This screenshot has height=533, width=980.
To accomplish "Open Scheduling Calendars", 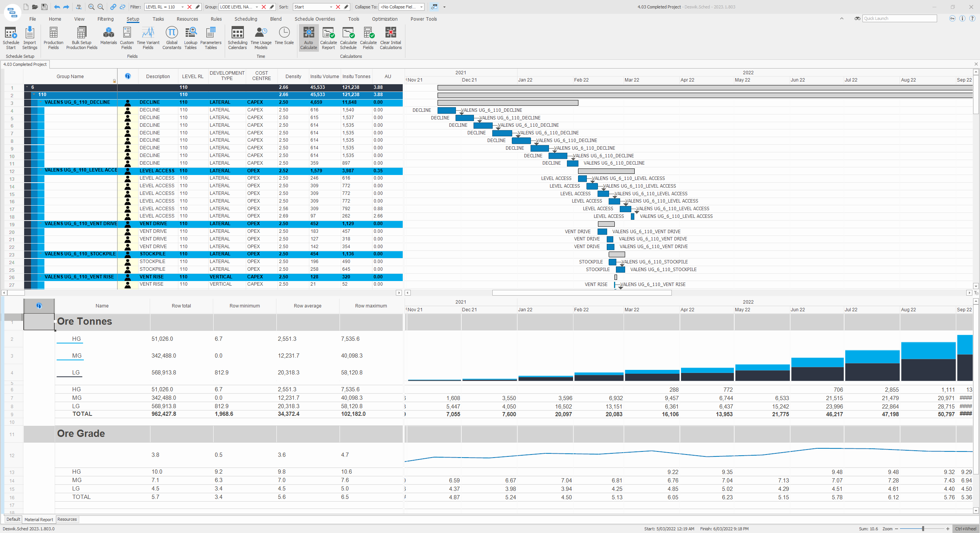I will [237, 38].
